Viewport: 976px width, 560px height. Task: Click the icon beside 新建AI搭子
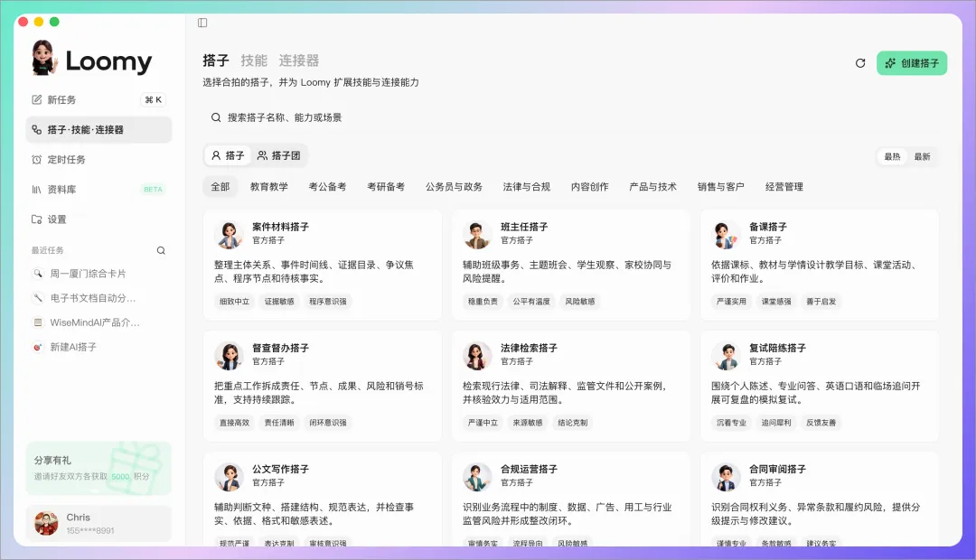[38, 347]
